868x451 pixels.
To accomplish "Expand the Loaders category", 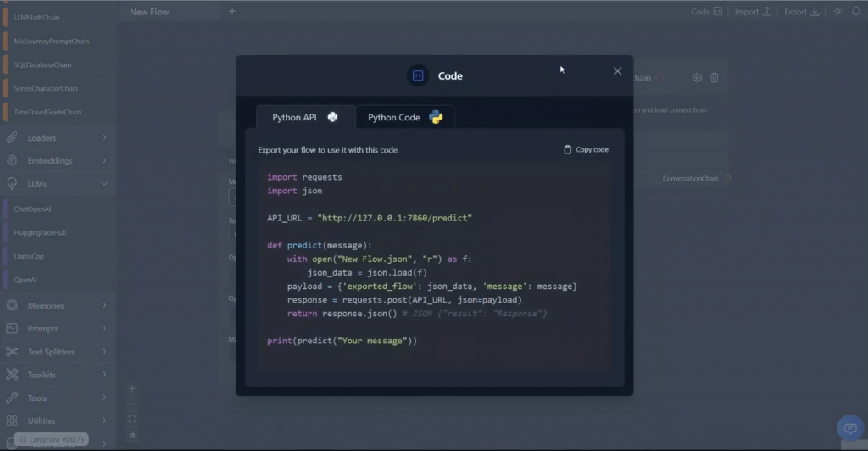I will (x=58, y=138).
